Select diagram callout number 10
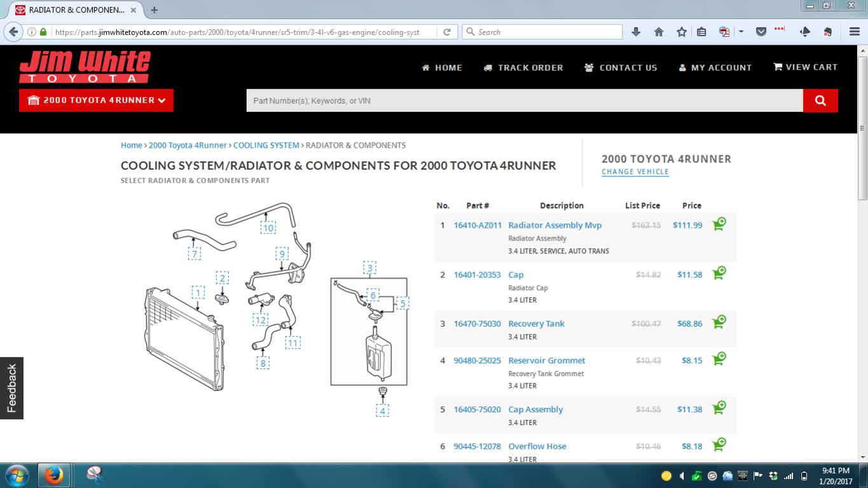The width and height of the screenshot is (868, 488). point(268,228)
